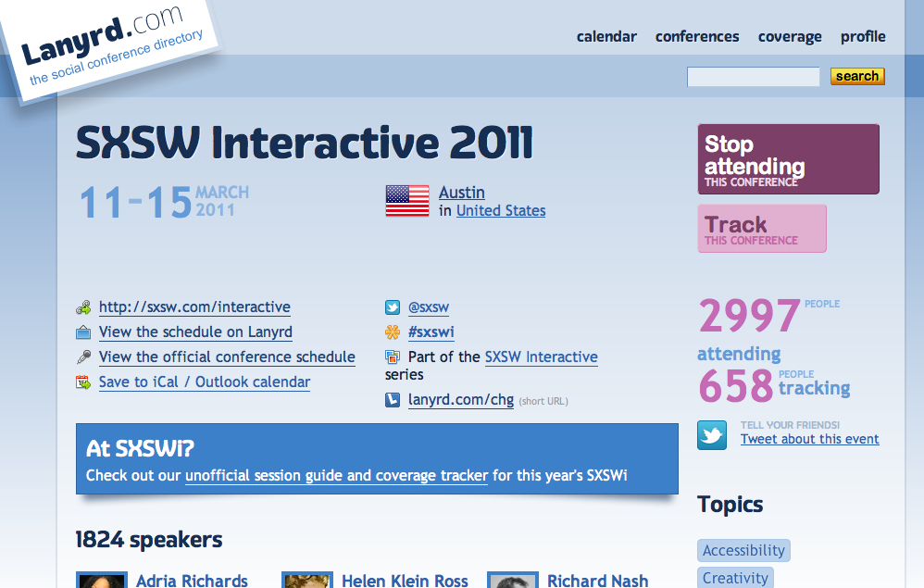Open unofficial session guide and coverage tracker link
924x588 pixels.
(336, 475)
